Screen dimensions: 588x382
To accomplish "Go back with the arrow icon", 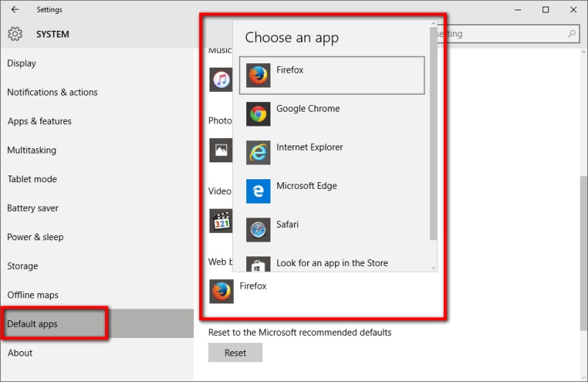I will coord(15,10).
